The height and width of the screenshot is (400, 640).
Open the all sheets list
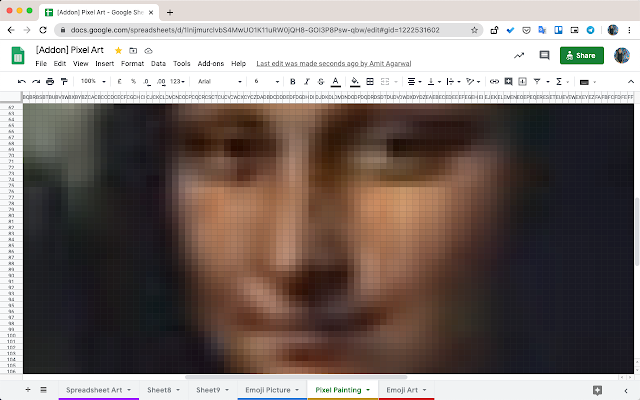(x=43, y=389)
